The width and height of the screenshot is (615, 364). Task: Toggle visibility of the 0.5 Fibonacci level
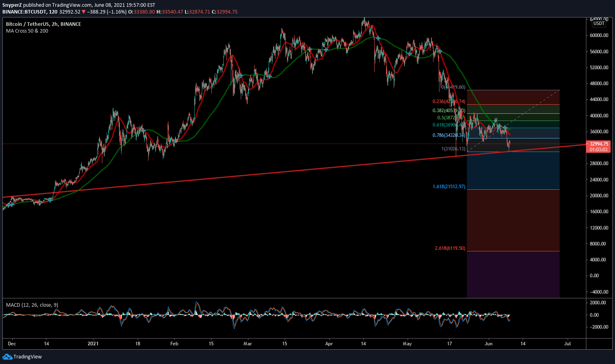click(447, 117)
